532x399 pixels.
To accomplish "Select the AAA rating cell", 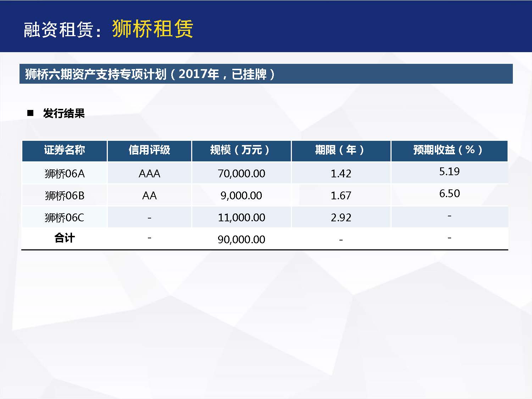I will tap(149, 173).
